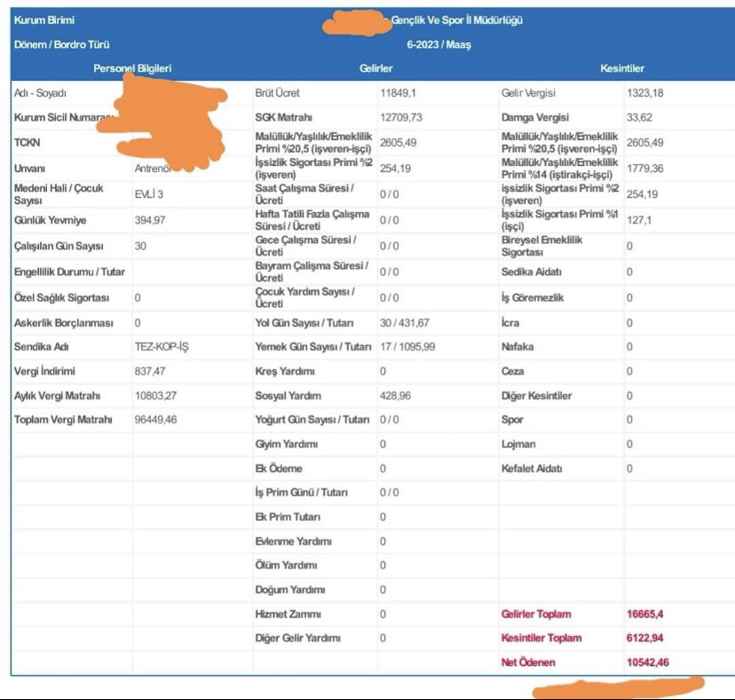Select the Net Ödenen amount 10542,46
The width and height of the screenshot is (735, 700).
[x=648, y=662]
